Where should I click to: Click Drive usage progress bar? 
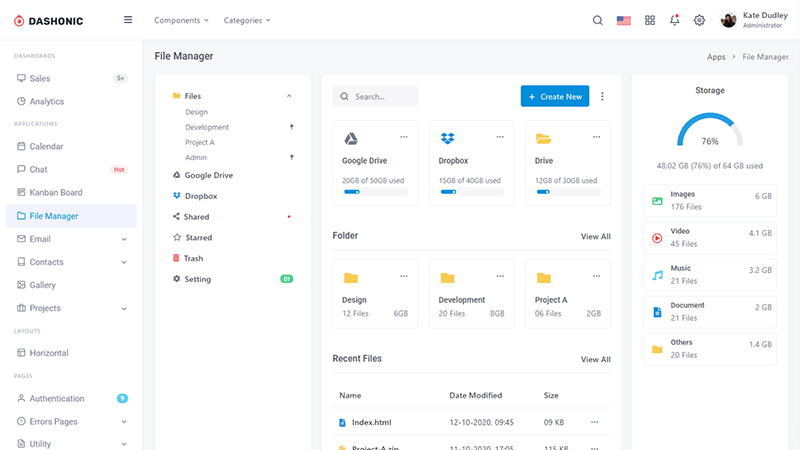[x=568, y=192]
